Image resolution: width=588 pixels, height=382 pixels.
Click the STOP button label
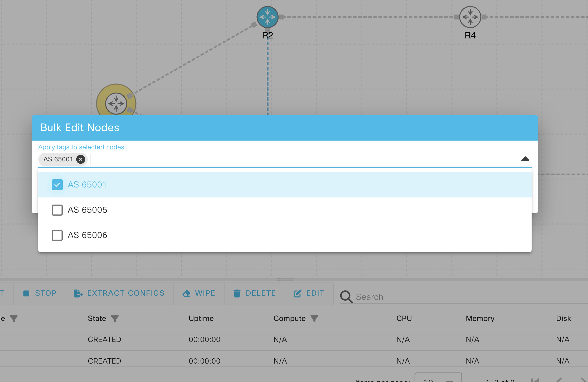tap(46, 293)
